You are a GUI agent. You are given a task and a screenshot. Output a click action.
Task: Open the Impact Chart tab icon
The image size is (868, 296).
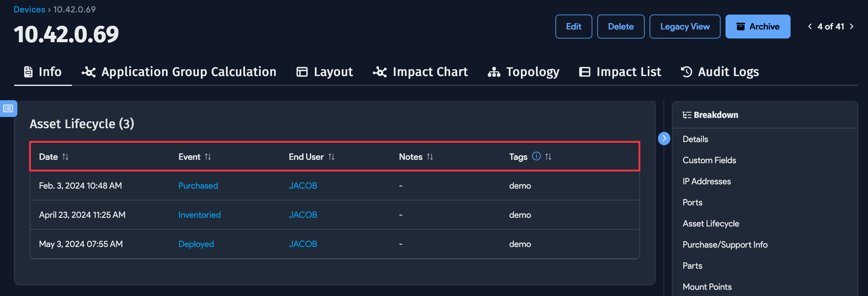(x=379, y=72)
